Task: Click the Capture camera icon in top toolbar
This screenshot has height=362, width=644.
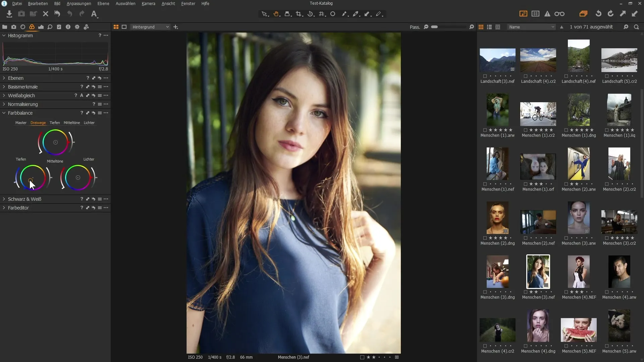Action: (x=21, y=14)
